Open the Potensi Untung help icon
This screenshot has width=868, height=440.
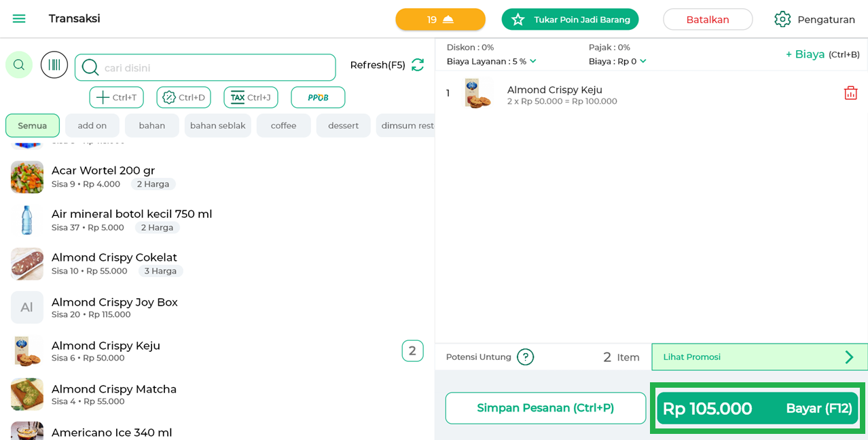pos(525,357)
